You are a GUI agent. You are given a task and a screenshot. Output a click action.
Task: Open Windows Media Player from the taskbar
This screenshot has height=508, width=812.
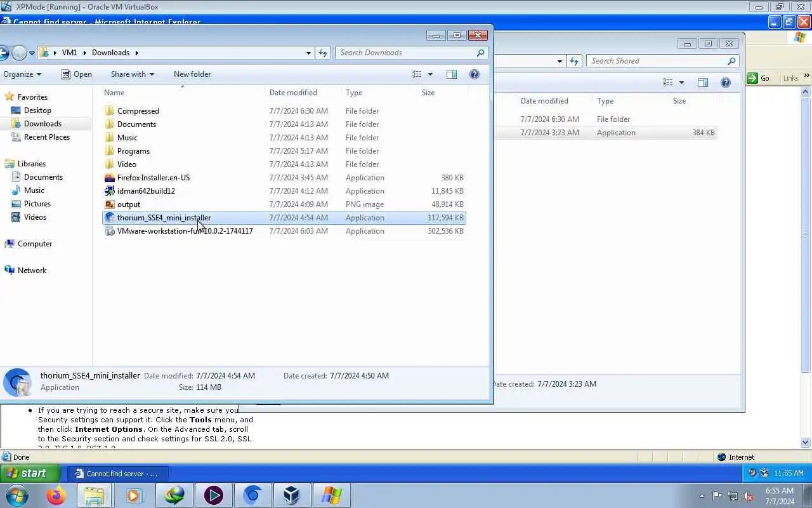pyautogui.click(x=134, y=495)
